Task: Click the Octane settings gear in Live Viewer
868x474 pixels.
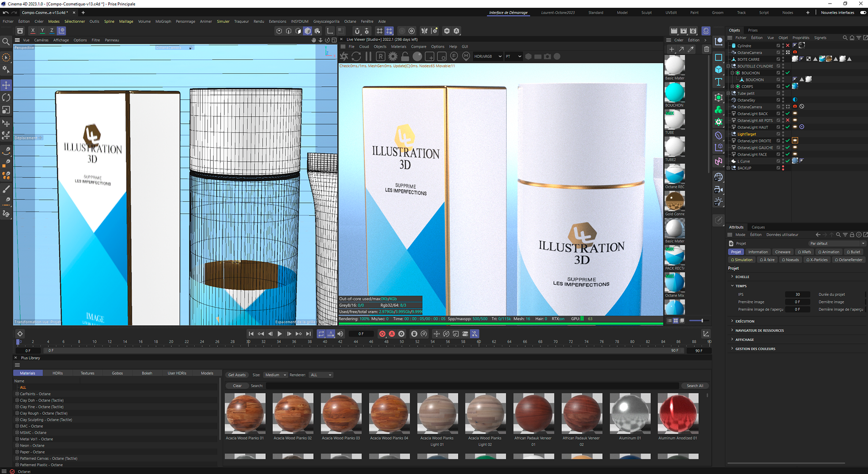Action: pos(393,56)
